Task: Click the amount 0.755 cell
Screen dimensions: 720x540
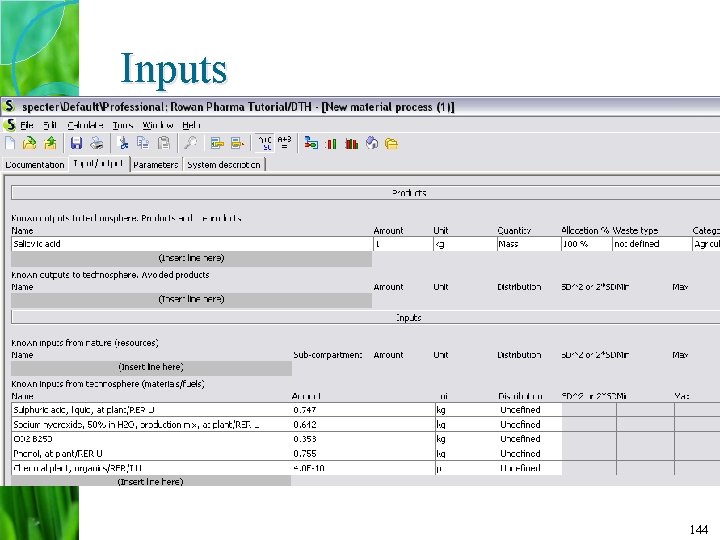Action: point(363,454)
